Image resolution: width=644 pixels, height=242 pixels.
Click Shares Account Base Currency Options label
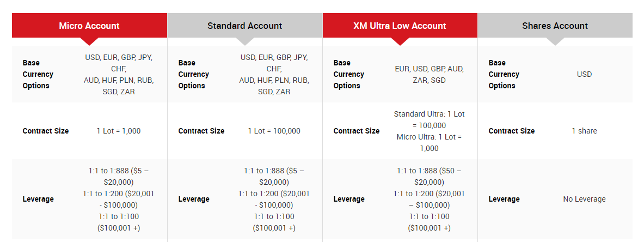[504, 75]
